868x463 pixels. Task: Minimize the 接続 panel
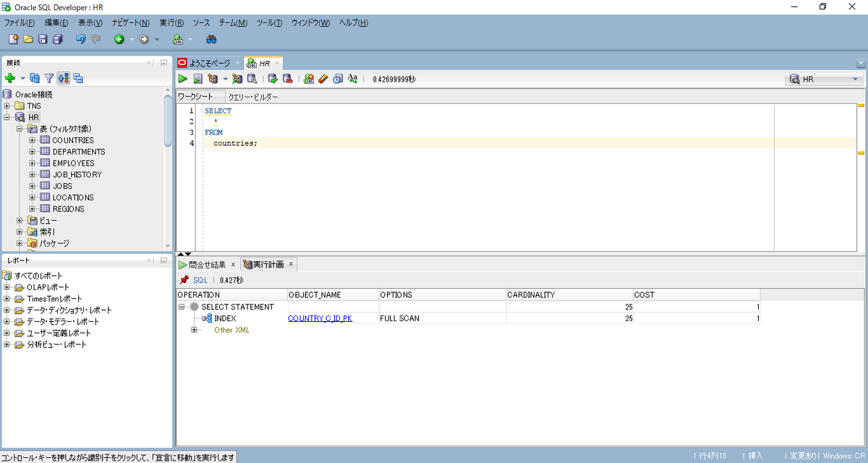point(164,63)
